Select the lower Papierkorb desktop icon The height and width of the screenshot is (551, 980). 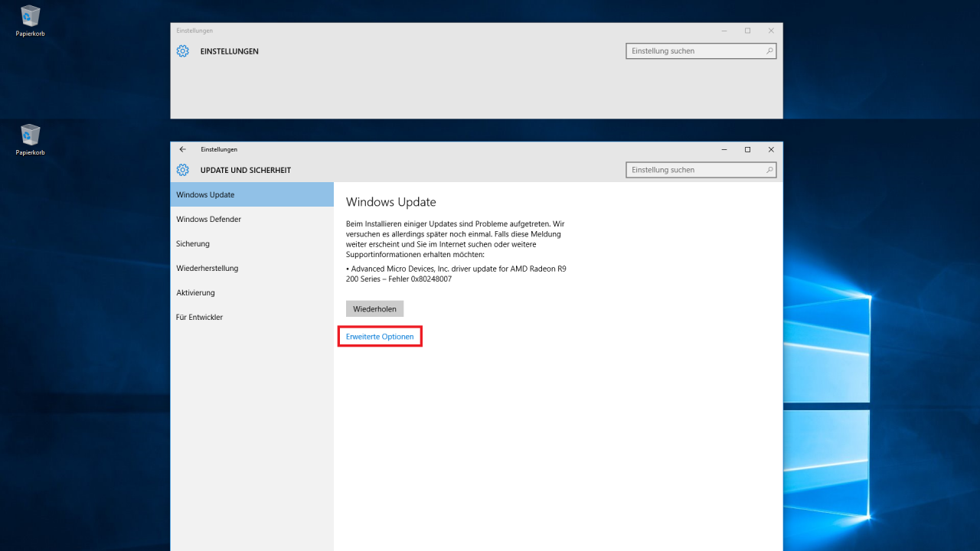point(31,139)
